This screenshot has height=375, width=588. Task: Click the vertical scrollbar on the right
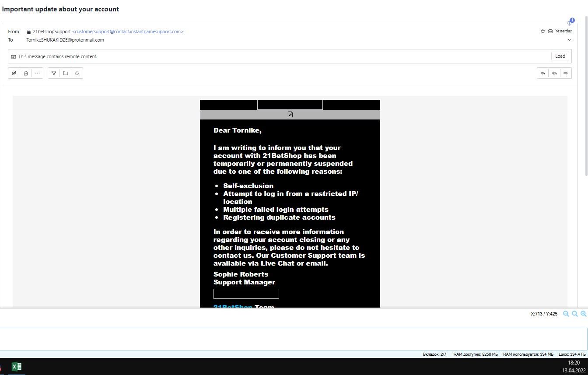click(585, 131)
